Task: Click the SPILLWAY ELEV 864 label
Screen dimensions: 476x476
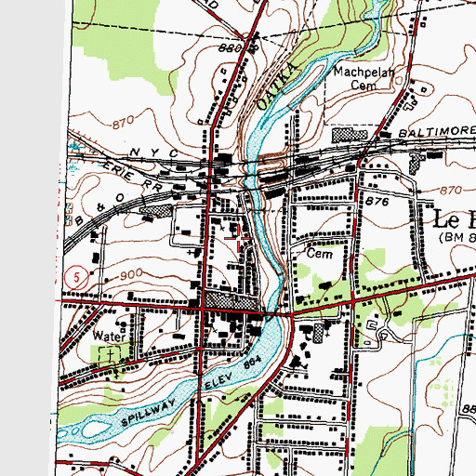Action: (192, 390)
